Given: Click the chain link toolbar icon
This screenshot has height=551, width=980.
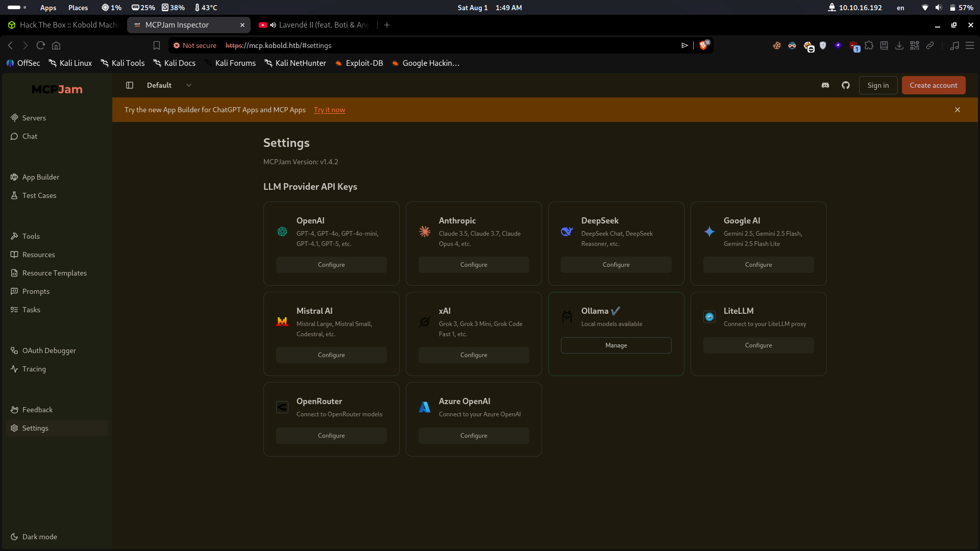Looking at the screenshot, I should click(x=930, y=45).
